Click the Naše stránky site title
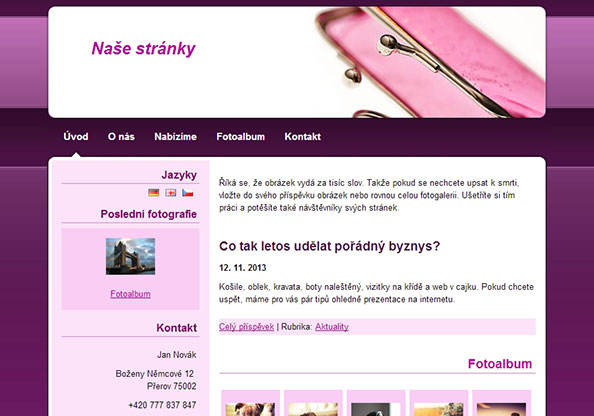The height and width of the screenshot is (416, 594). [144, 48]
